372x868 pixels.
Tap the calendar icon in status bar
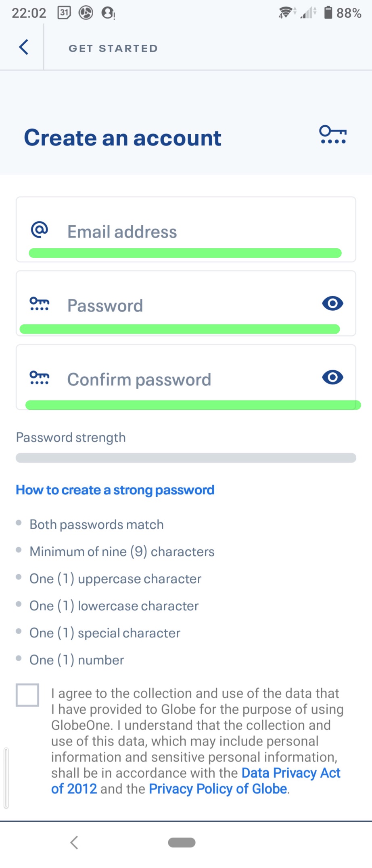pos(64,13)
